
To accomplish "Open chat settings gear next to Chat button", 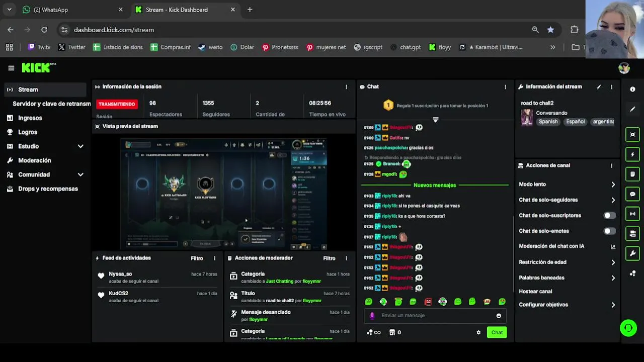I will (x=478, y=332).
